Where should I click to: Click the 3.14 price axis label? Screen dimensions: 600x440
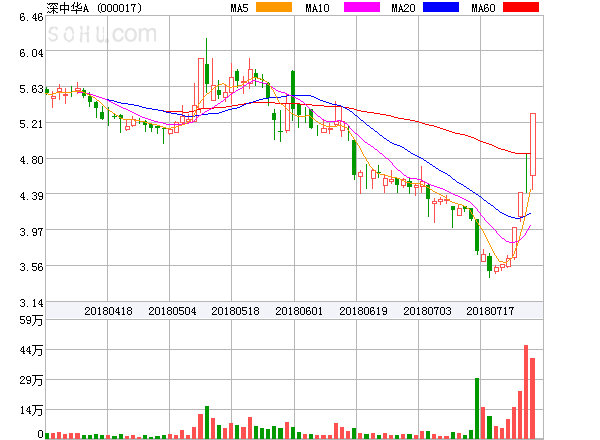point(31,303)
